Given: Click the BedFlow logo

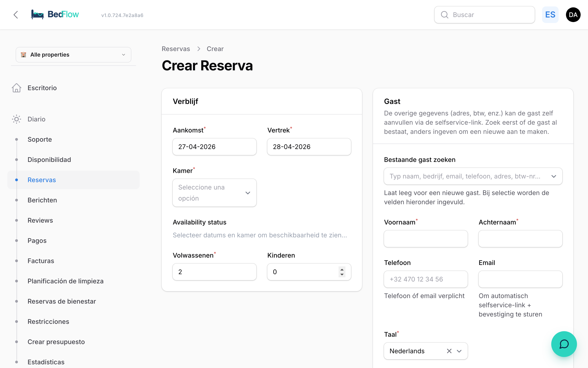Looking at the screenshot, I should coord(55,14).
